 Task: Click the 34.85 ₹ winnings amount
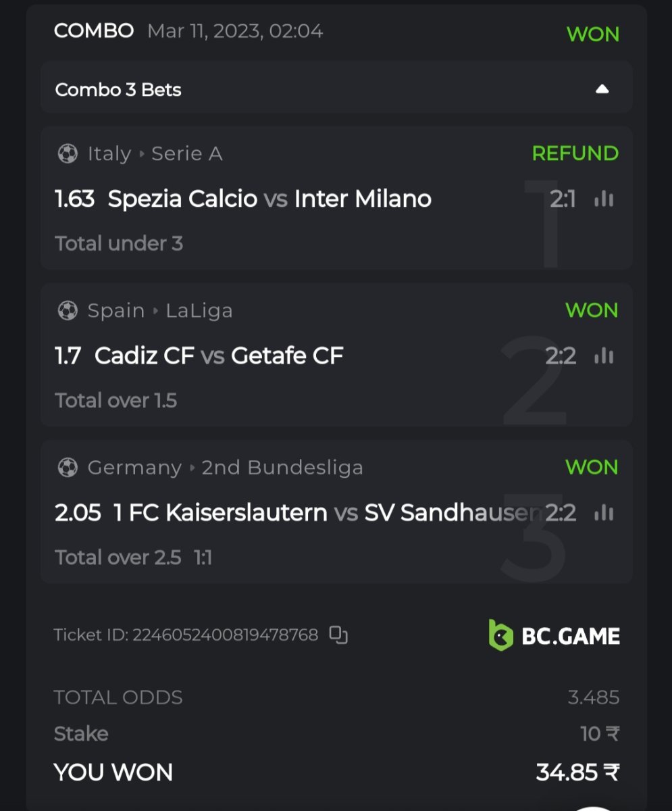coord(577,772)
